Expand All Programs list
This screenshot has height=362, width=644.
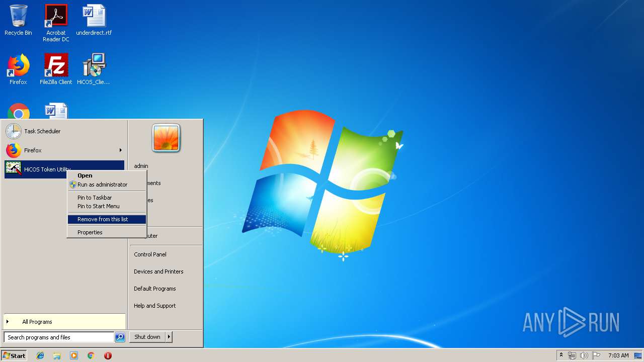[x=64, y=322]
